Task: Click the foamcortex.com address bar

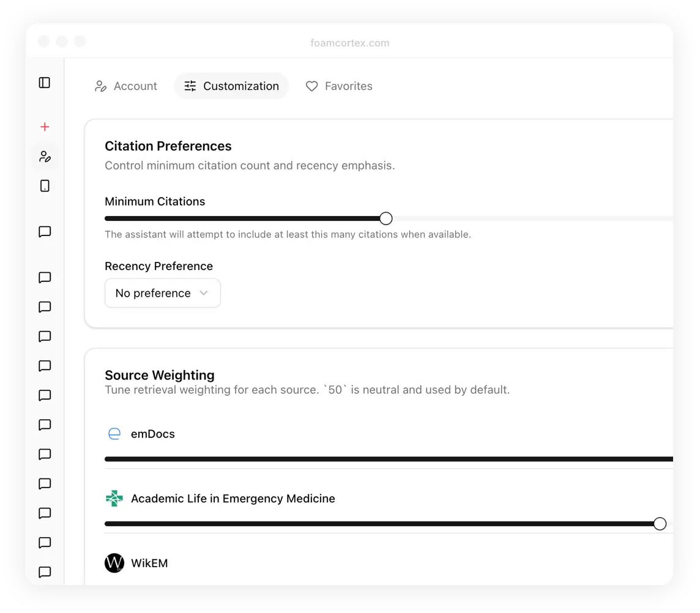Action: point(349,43)
